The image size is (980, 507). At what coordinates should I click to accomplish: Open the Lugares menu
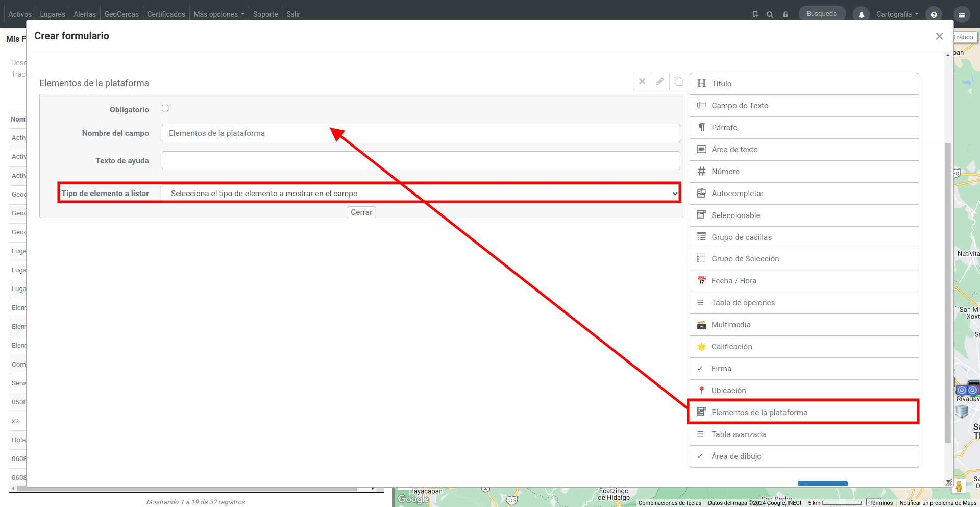[53, 14]
